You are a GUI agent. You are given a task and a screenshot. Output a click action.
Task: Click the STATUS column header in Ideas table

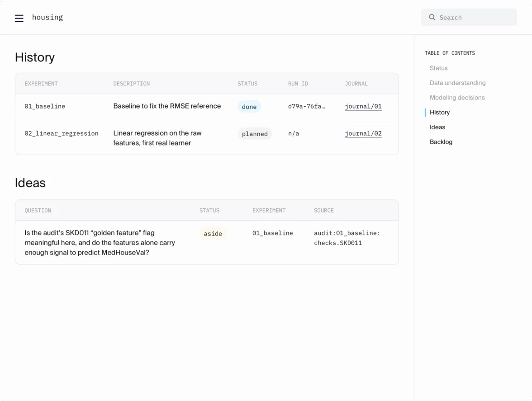click(209, 211)
